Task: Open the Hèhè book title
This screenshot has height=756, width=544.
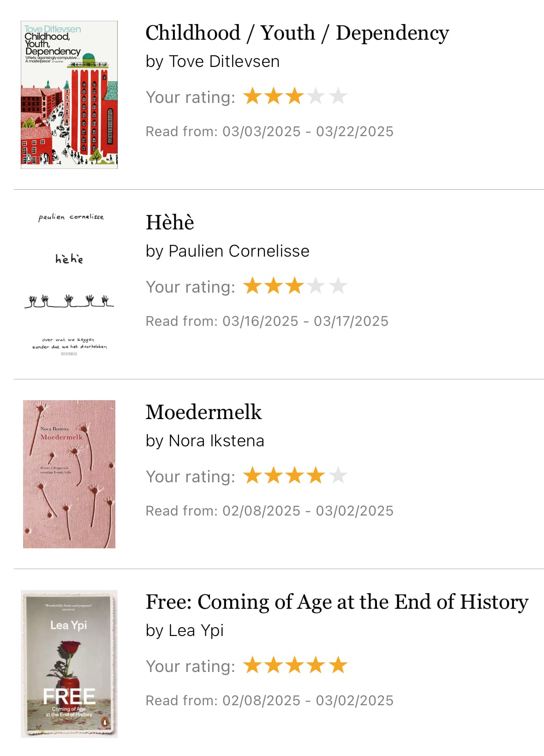Action: point(170,222)
